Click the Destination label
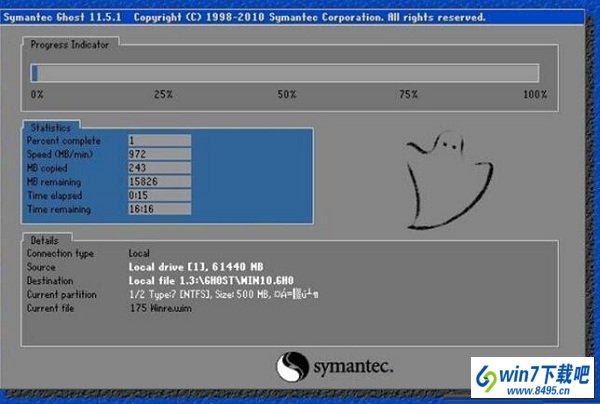The height and width of the screenshot is (404, 600). pos(50,281)
